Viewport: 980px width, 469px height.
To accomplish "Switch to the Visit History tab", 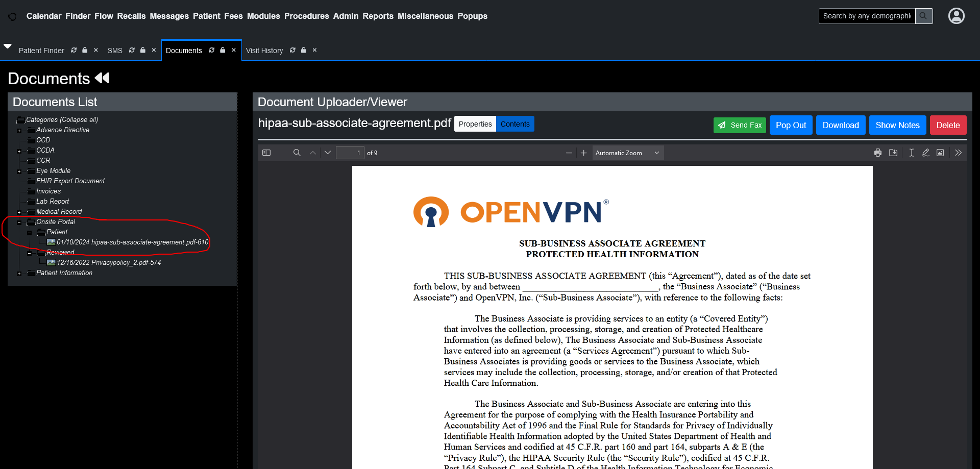I will pos(264,51).
